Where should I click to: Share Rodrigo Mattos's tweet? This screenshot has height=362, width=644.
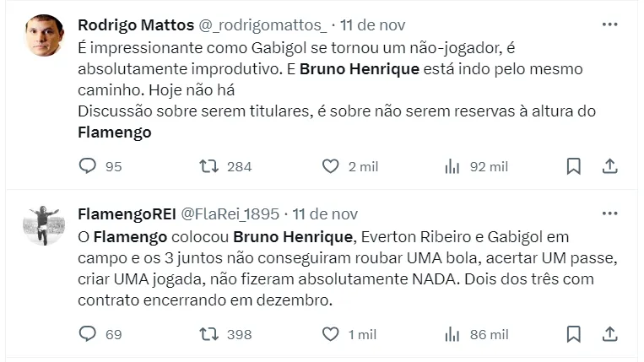click(609, 166)
